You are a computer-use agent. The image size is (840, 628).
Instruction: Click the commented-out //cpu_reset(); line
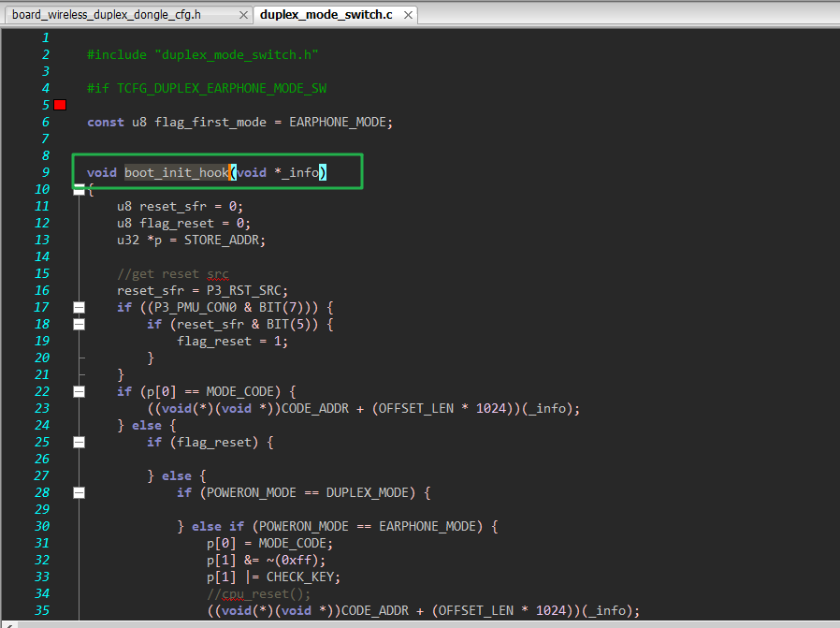coord(259,593)
